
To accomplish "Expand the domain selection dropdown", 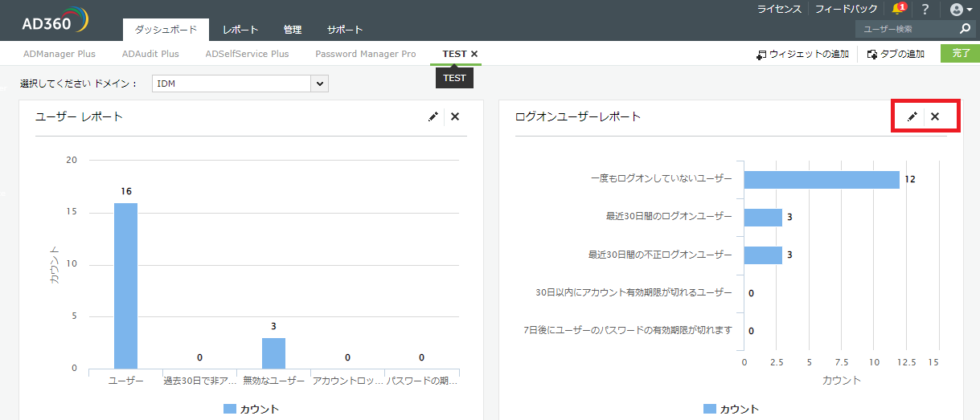I will coord(320,84).
